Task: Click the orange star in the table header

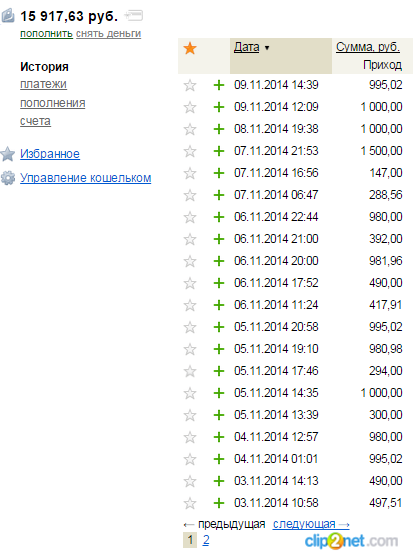Action: 190,48
